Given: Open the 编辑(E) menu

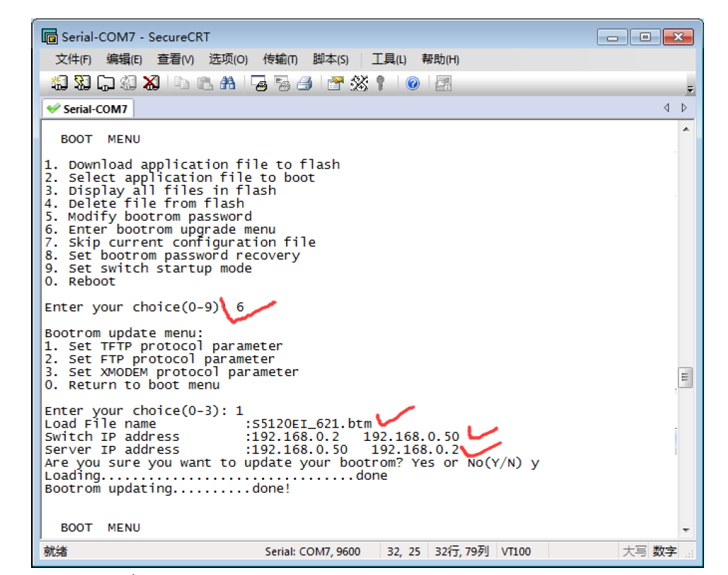Looking at the screenshot, I should pos(124,59).
